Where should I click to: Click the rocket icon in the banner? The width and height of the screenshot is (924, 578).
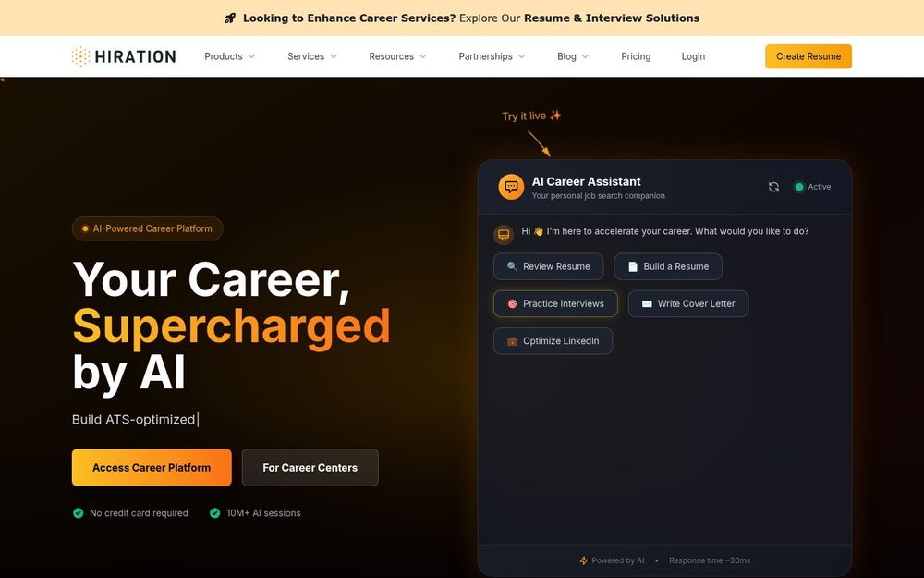click(x=230, y=18)
